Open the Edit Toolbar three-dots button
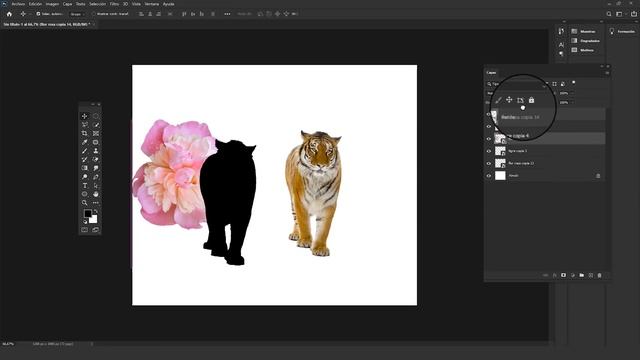This screenshot has height=360, width=640. [96, 203]
